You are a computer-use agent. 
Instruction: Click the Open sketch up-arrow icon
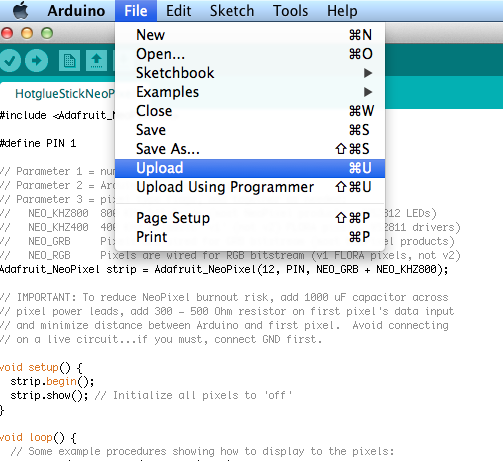[96, 61]
